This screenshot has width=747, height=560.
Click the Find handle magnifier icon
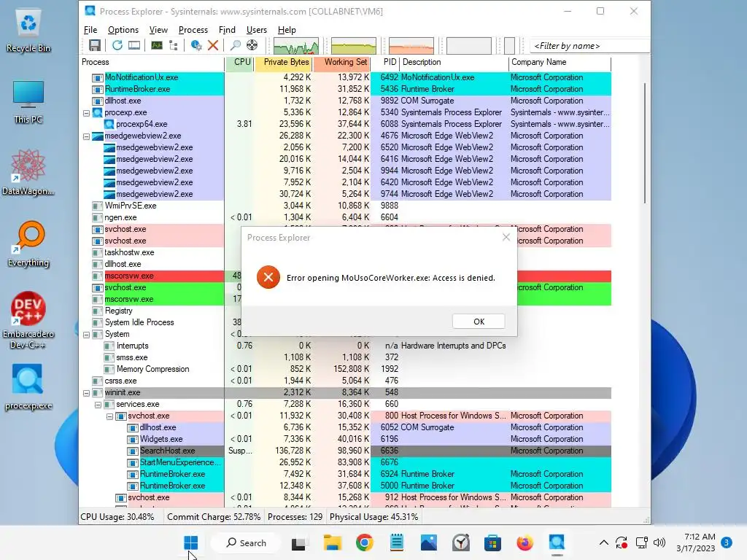click(x=236, y=45)
